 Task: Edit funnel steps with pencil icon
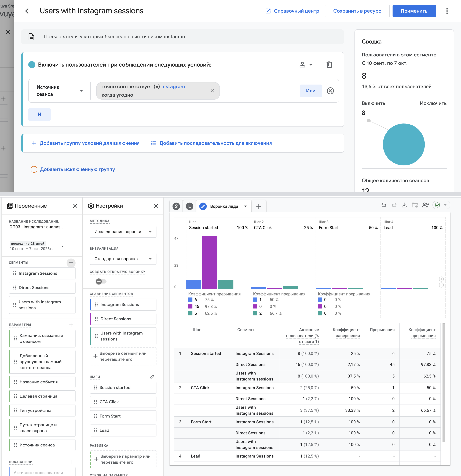pos(152,377)
